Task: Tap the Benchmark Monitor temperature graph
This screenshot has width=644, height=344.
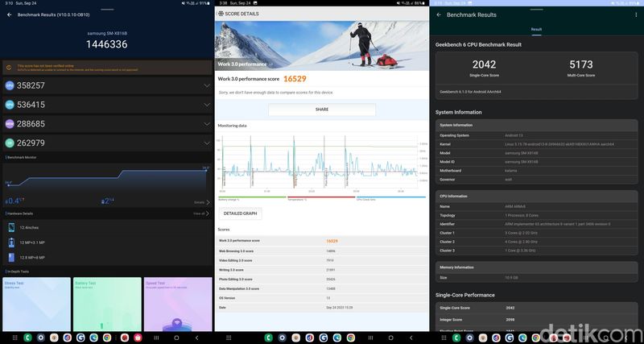Action: click(x=107, y=179)
